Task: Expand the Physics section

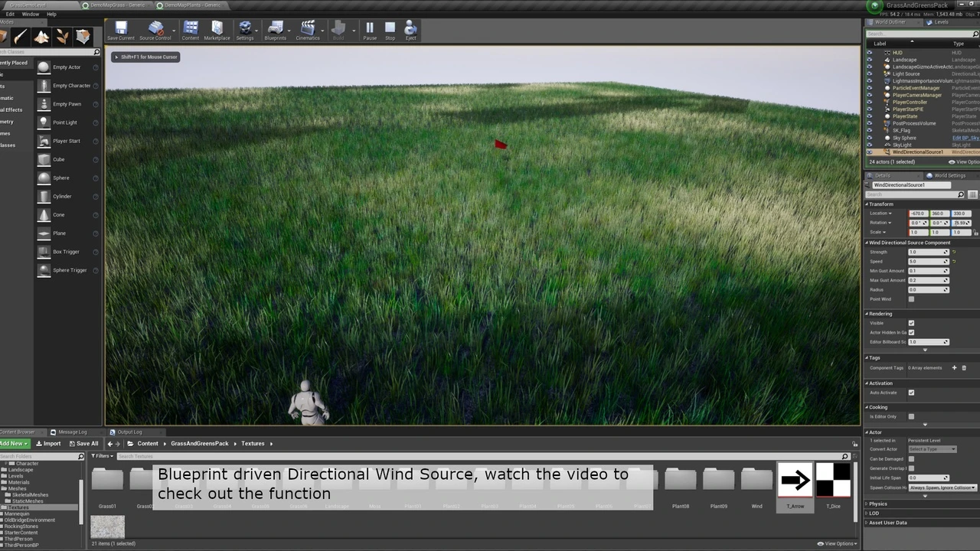Action: pyautogui.click(x=877, y=504)
